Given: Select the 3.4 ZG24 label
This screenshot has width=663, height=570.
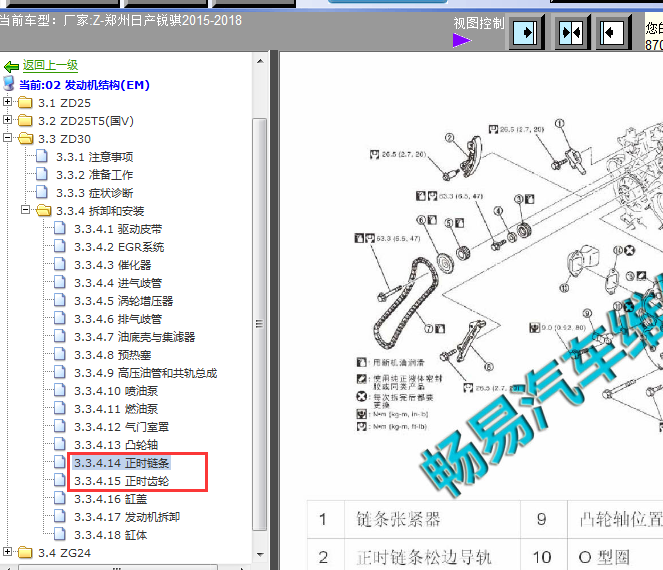Looking at the screenshot, I should coord(64,553).
